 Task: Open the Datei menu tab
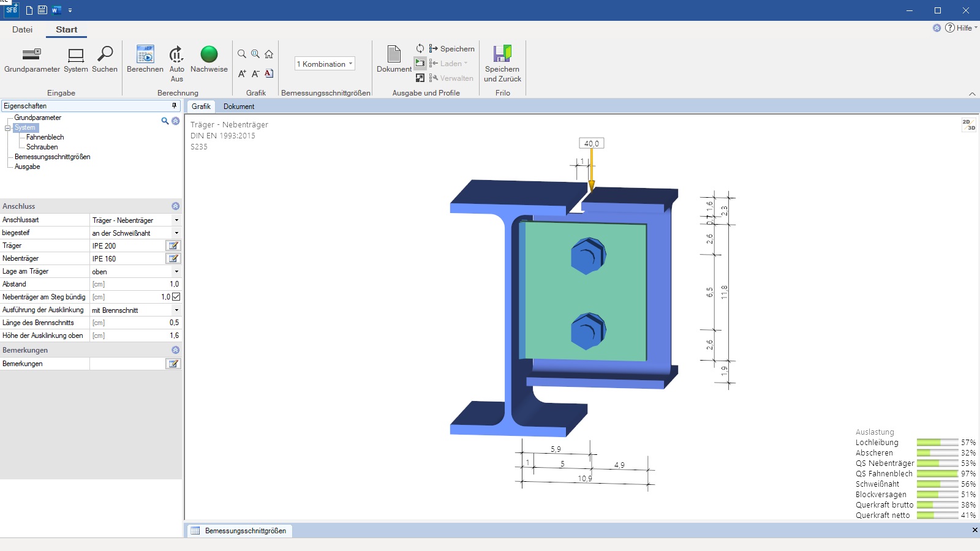(x=22, y=29)
